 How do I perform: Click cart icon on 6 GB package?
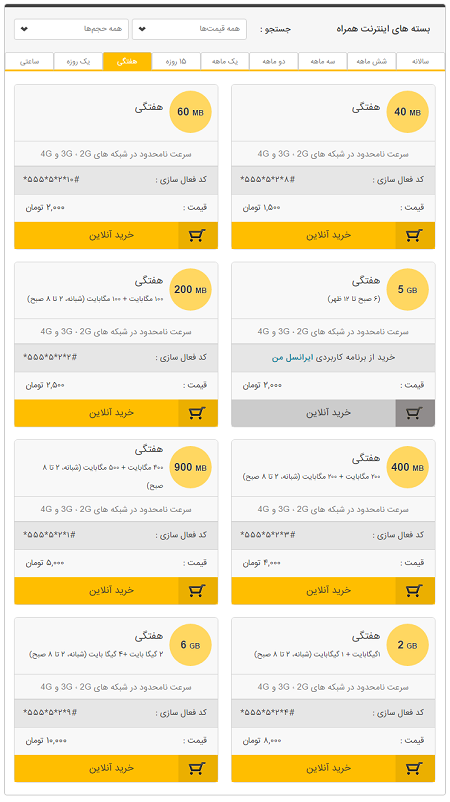(x=198, y=768)
